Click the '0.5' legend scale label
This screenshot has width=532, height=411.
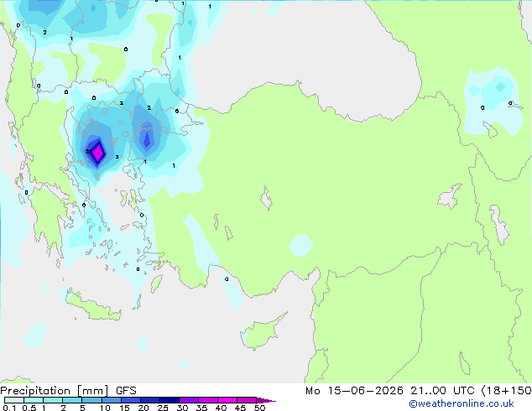tap(29, 408)
